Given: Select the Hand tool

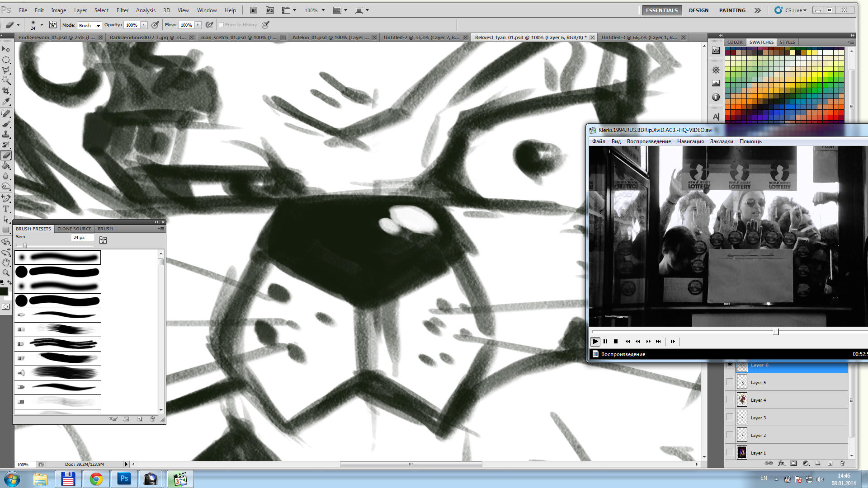Looking at the screenshot, I should pyautogui.click(x=6, y=263).
